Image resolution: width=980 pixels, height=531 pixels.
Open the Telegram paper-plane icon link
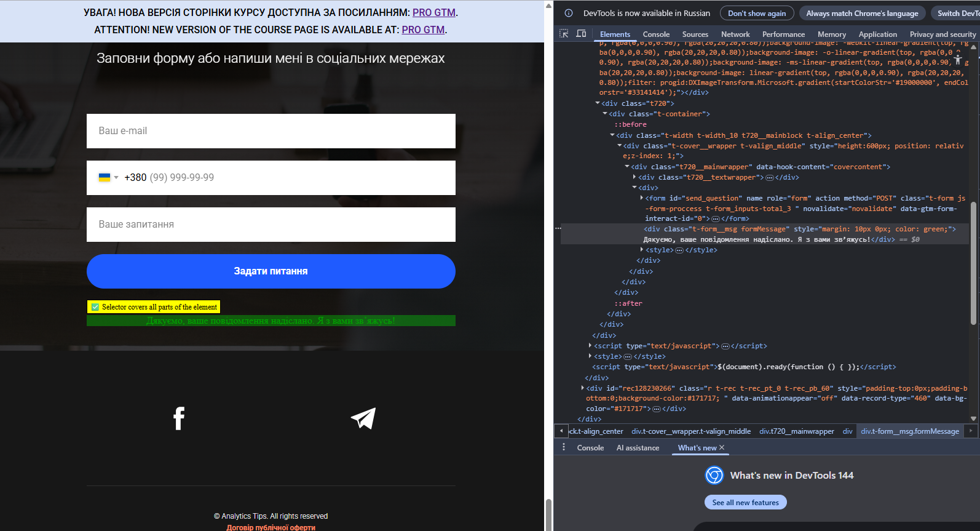click(363, 418)
